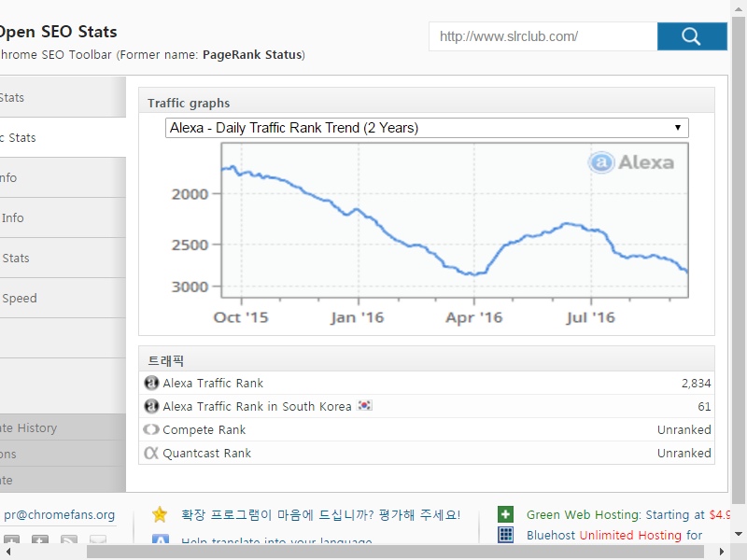
Task: Click the Quantcast Rank alpha icon
Action: click(151, 453)
